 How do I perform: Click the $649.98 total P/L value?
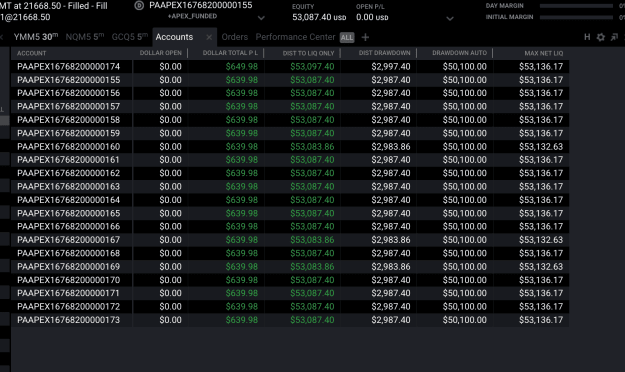pos(242,67)
